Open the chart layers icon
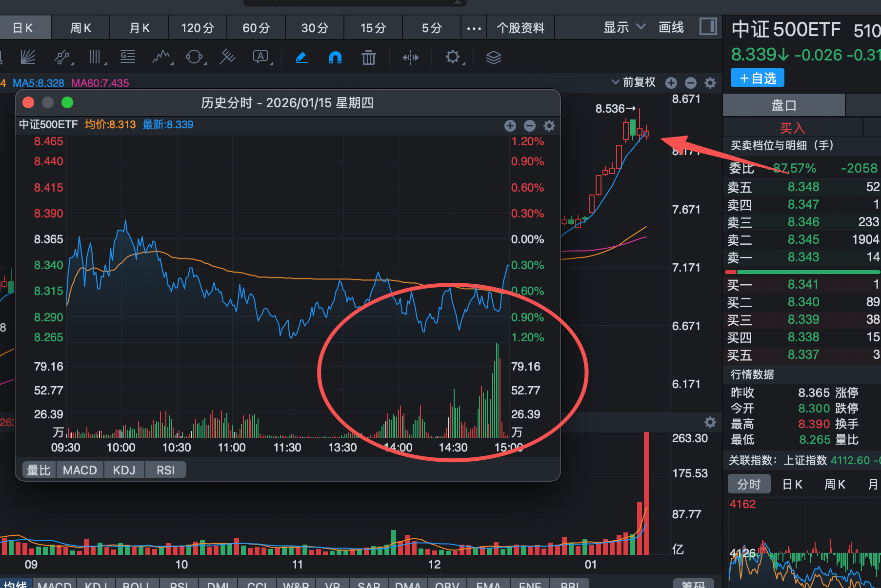 (493, 57)
